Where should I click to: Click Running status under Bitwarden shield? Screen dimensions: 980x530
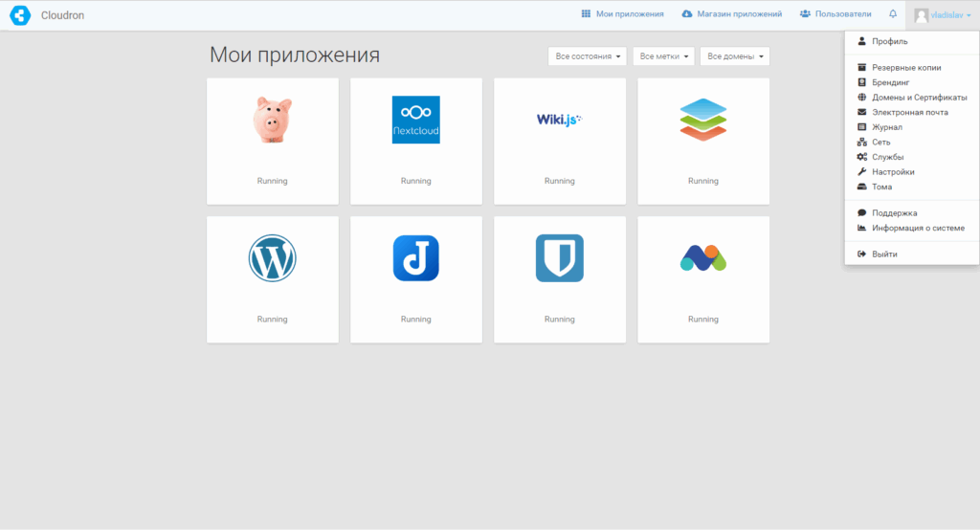pyautogui.click(x=559, y=319)
